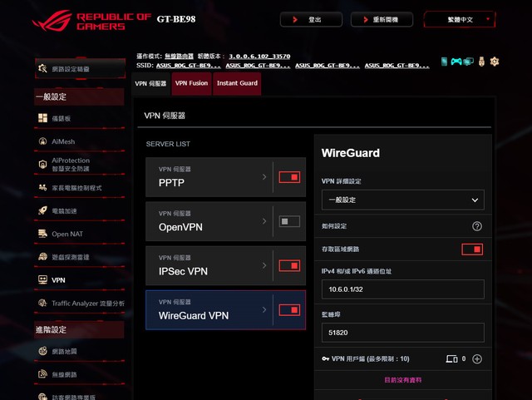Viewport: 532px width, 400px height.
Task: Add a WireGuard VPN client with plus icon
Action: (477, 359)
